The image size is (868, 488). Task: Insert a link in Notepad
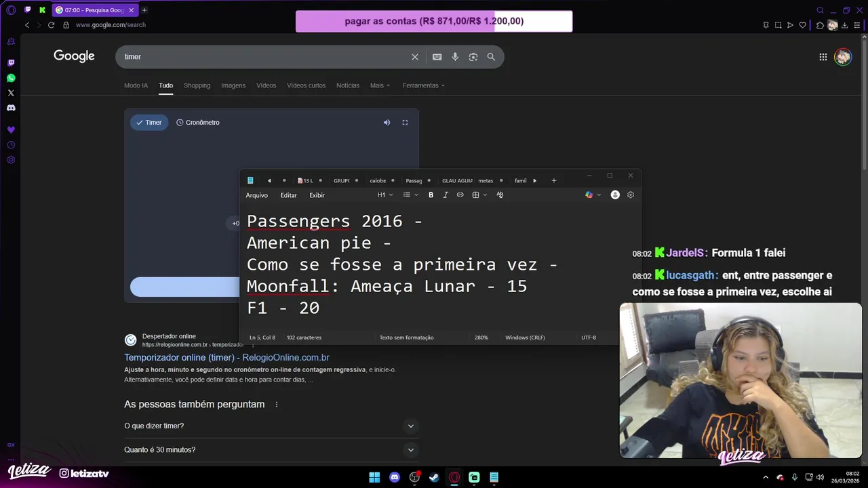click(460, 195)
